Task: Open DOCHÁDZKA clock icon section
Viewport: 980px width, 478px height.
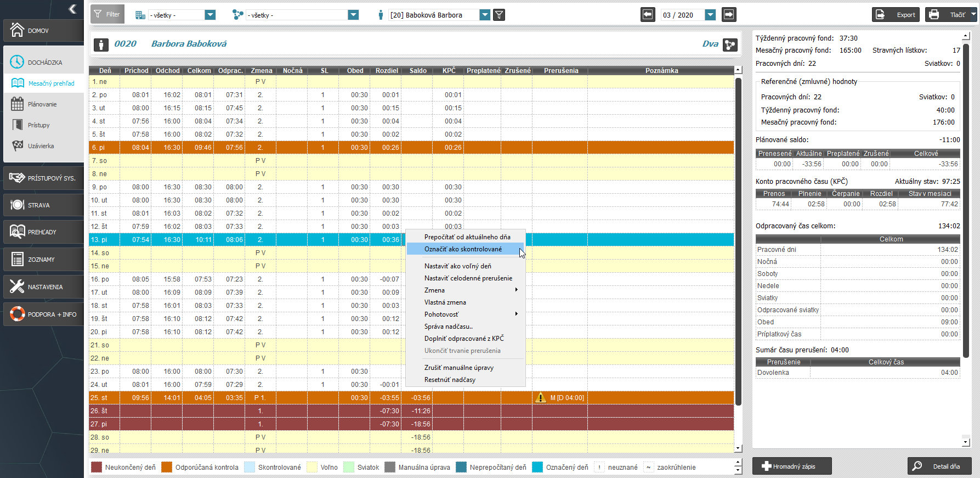Action: point(17,62)
